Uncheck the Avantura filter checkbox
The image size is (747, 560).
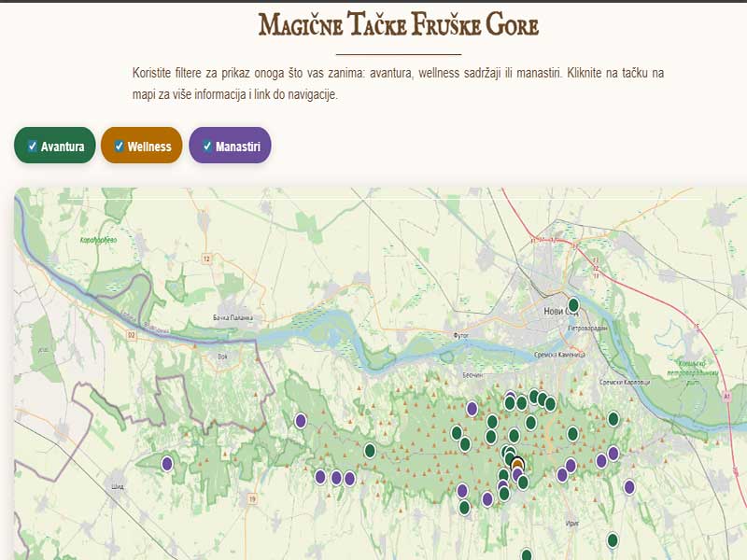point(31,147)
